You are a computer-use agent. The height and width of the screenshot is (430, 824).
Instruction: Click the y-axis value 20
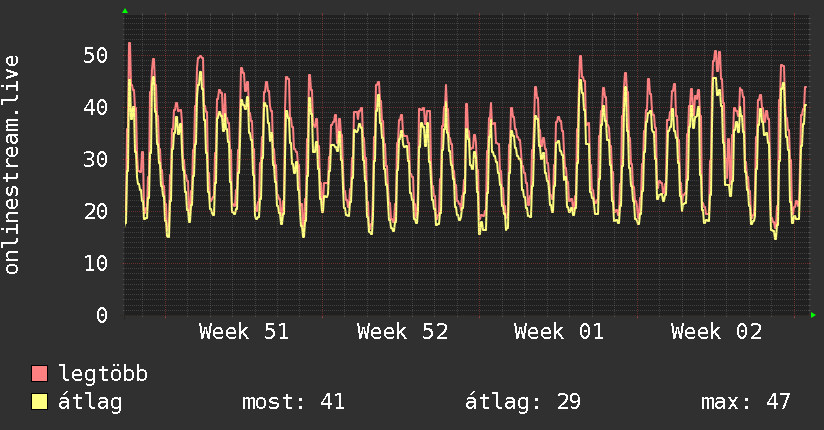click(96, 211)
